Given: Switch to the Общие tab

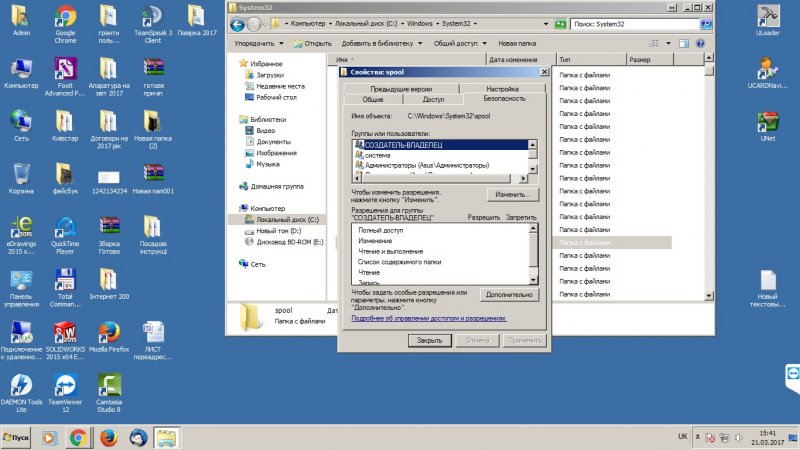Looking at the screenshot, I should coord(373,100).
